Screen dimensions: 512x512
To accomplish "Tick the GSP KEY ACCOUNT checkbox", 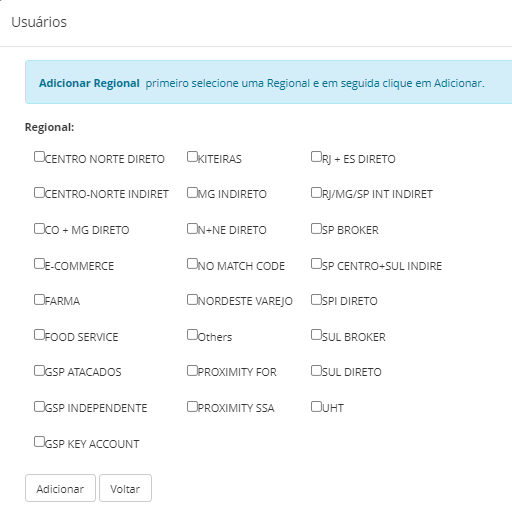I will pos(39,442).
